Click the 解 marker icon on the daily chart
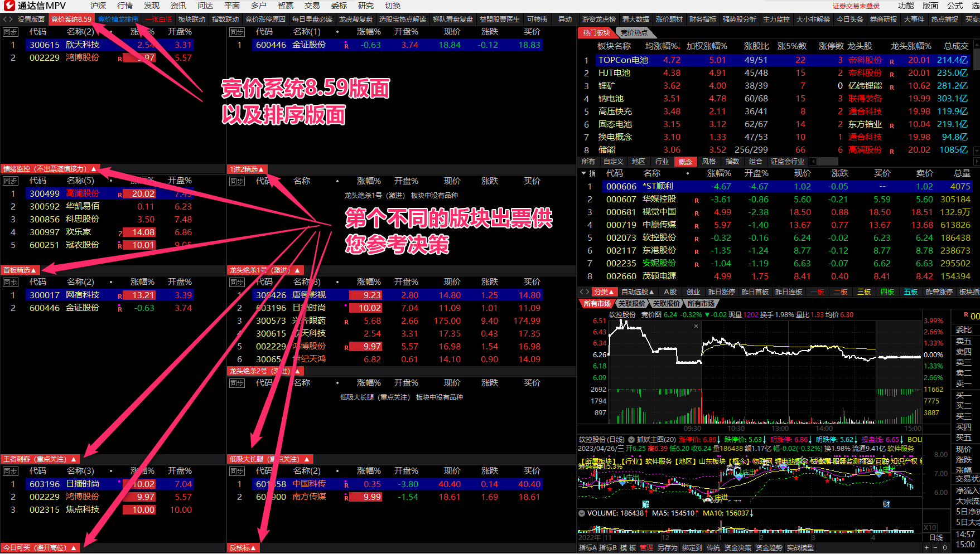This screenshot has height=554, width=980. tap(645, 504)
